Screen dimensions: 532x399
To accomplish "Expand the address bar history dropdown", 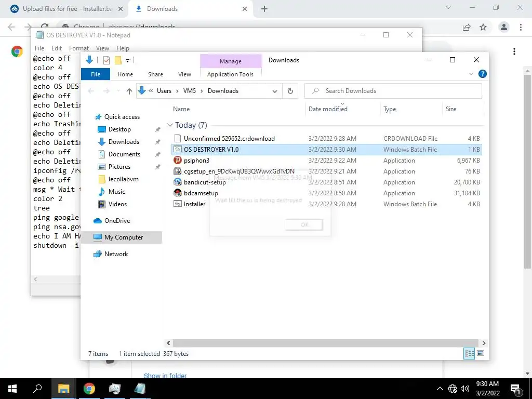I will [274, 91].
